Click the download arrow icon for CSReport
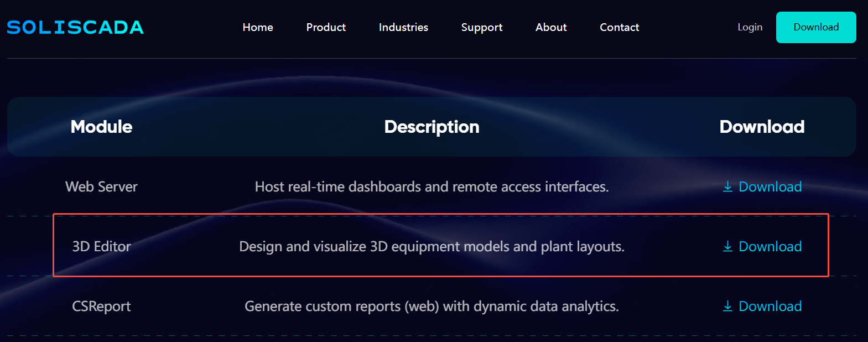Screen dimensions: 868x342 point(727,306)
